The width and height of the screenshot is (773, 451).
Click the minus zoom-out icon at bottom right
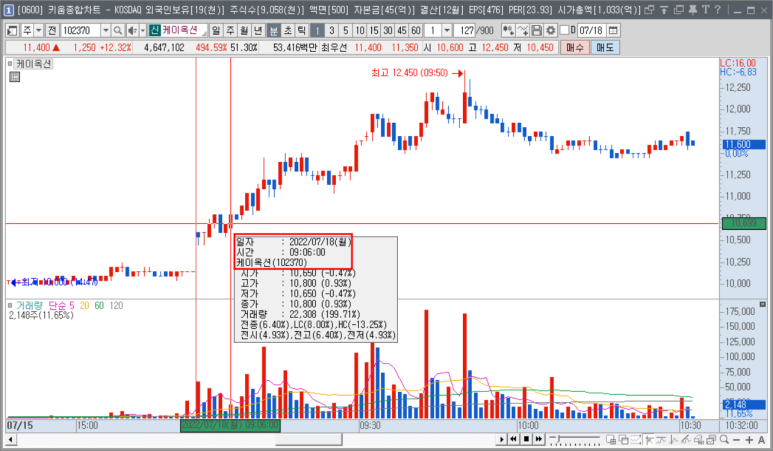coord(737,440)
